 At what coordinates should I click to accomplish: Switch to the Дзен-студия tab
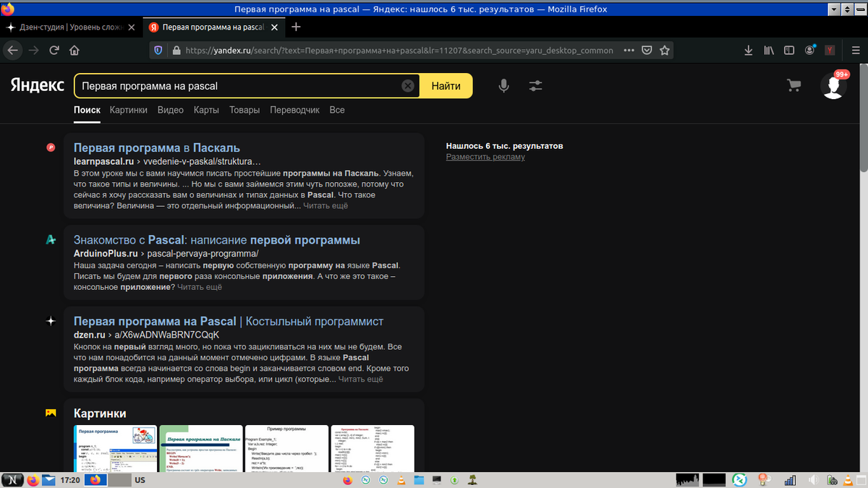(x=71, y=27)
